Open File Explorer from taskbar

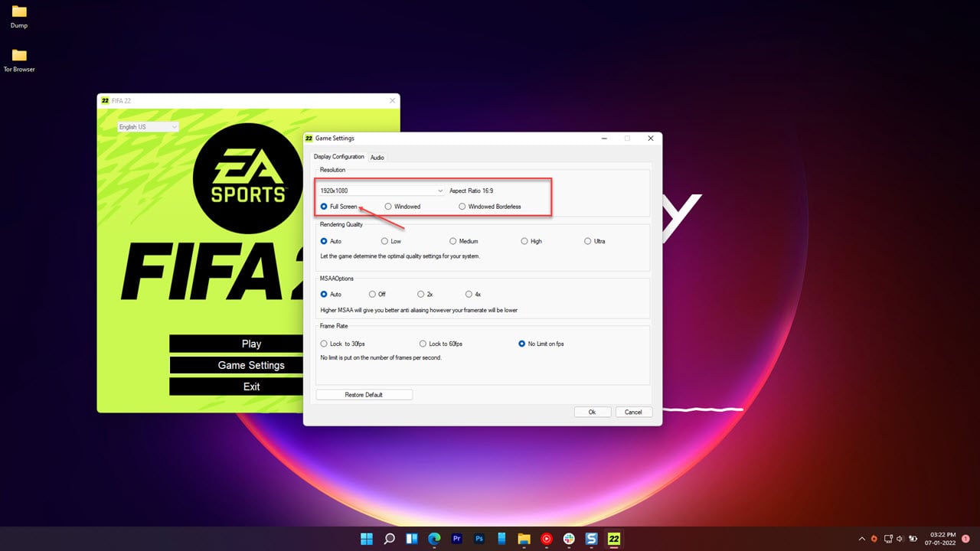tap(524, 539)
